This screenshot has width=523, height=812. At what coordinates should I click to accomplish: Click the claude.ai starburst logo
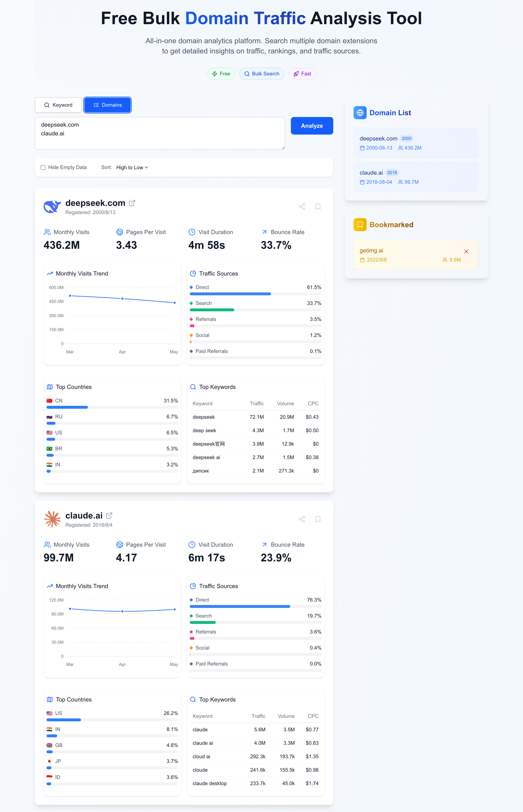pos(52,519)
